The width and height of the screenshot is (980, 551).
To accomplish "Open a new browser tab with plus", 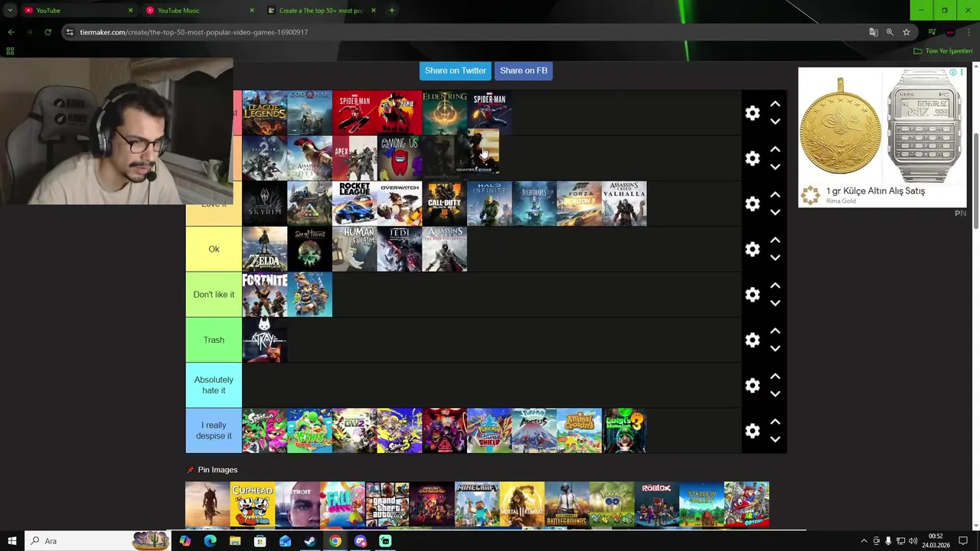I will (391, 11).
